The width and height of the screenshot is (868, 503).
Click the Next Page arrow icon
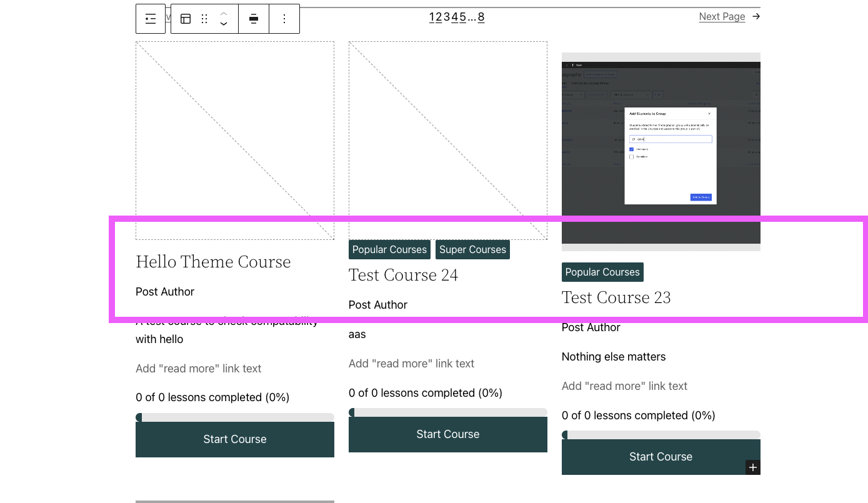point(756,17)
